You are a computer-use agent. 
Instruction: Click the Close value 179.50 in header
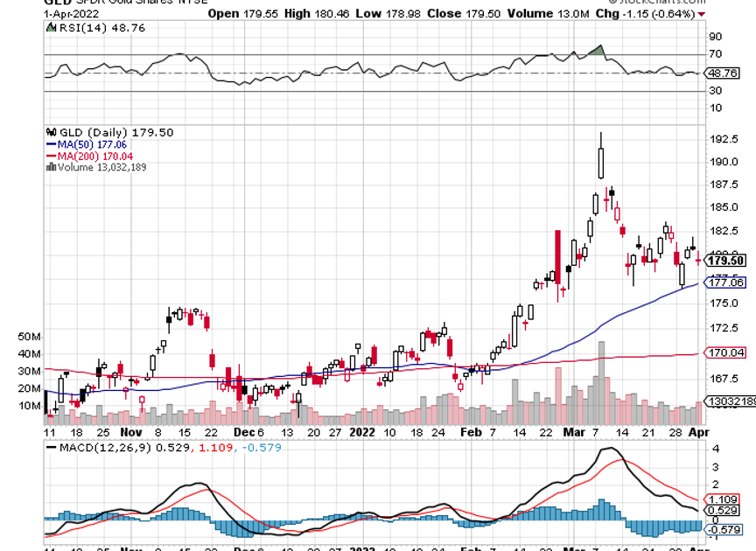point(483,14)
